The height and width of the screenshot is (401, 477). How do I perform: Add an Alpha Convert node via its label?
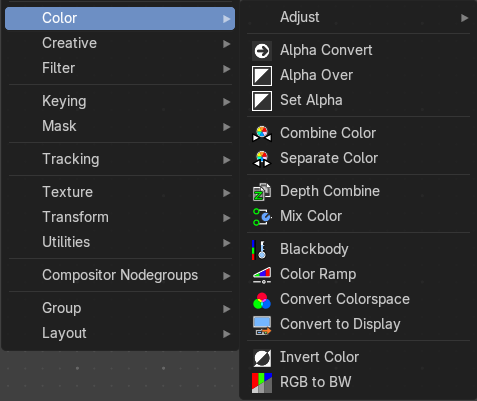326,50
